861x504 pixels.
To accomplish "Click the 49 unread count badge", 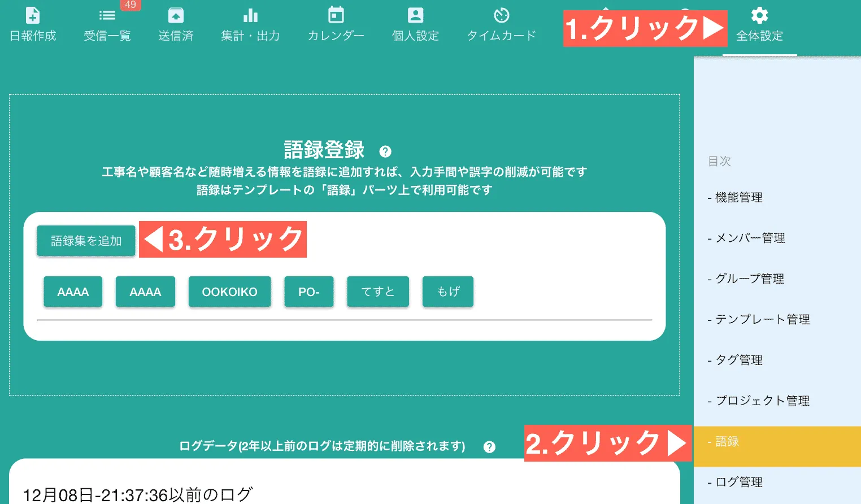I will click(x=129, y=5).
